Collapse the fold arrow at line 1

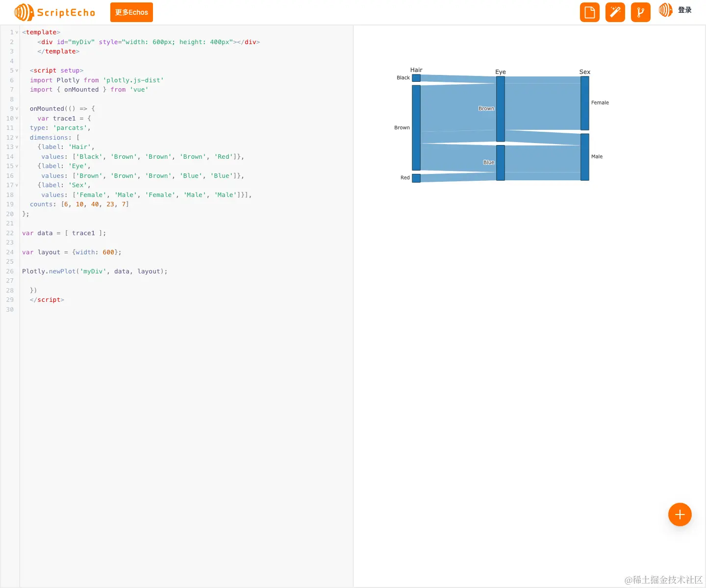pyautogui.click(x=17, y=32)
